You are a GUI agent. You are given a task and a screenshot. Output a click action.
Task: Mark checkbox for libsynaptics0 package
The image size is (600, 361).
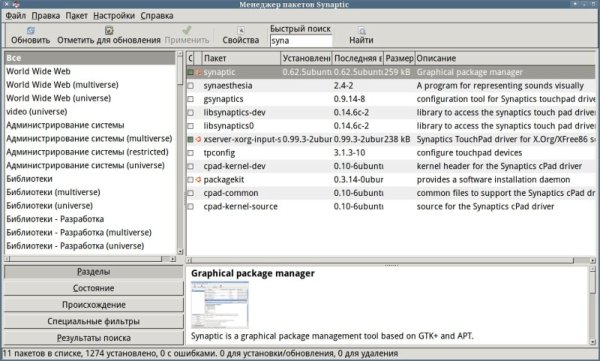(191, 126)
